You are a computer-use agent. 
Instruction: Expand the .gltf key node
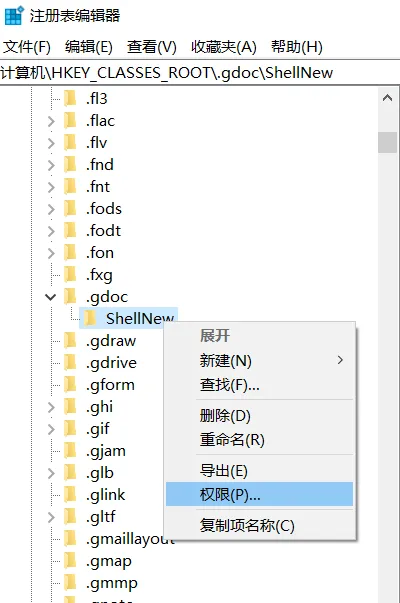pos(51,517)
